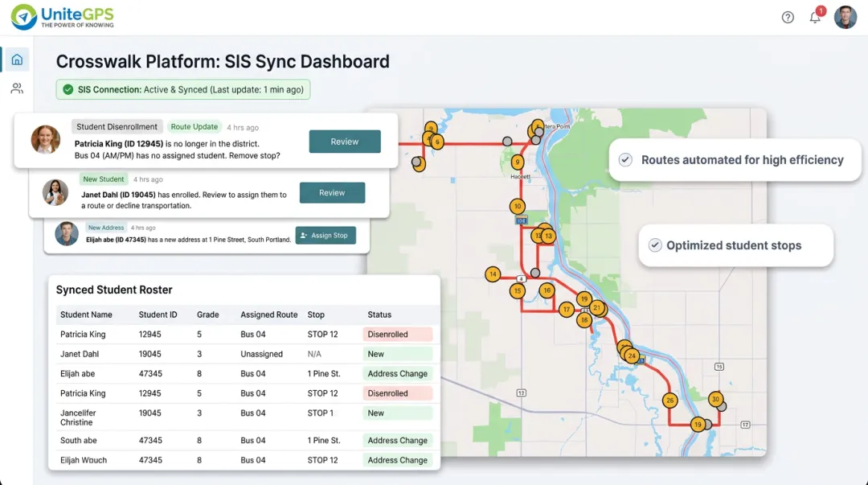
Task: Open the UniteGPS home logo
Action: click(x=62, y=17)
